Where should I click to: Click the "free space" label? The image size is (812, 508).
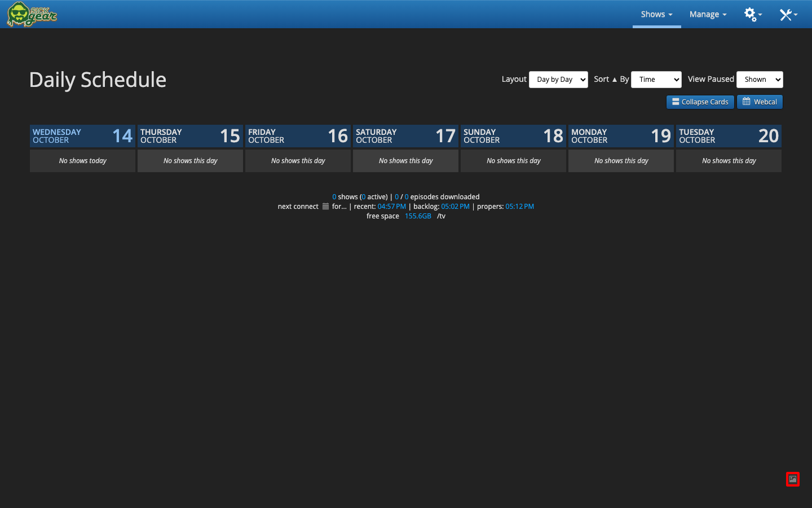[383, 216]
